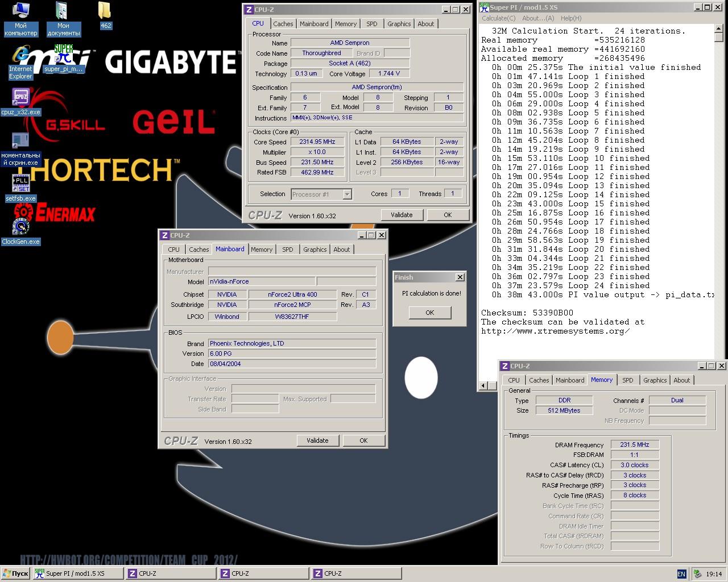This screenshot has width=728, height=582.
Task: Click the Z icon in top CPU-Z title bar
Action: (249, 10)
